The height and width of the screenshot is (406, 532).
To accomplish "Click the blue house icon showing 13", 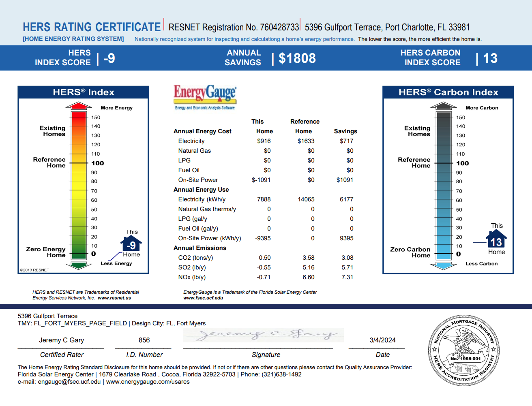I will pos(496,239).
